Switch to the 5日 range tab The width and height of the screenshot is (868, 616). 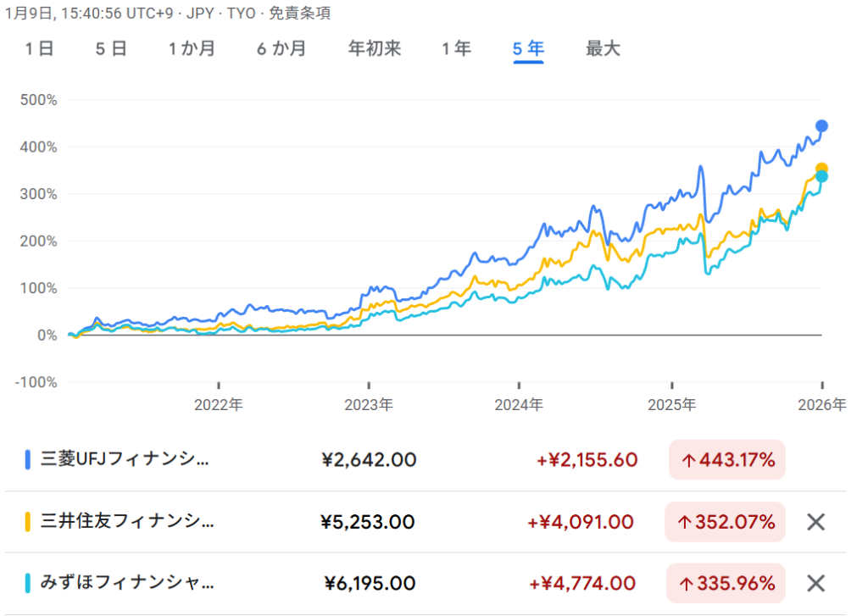[111, 49]
